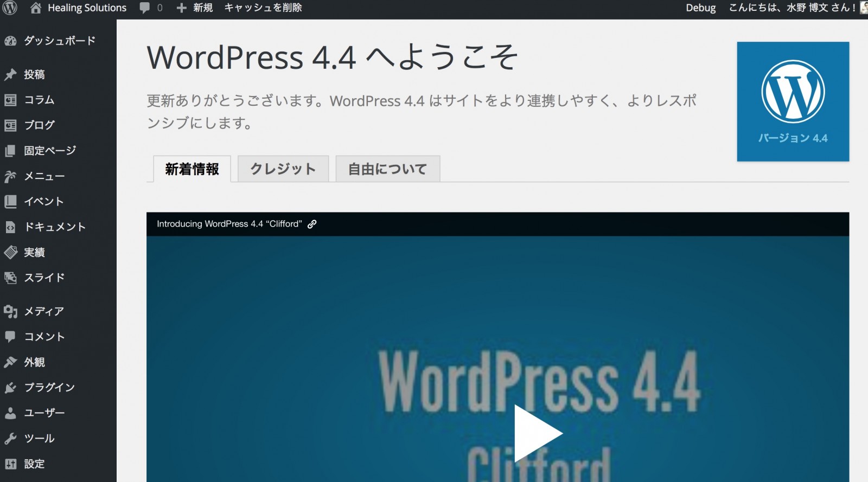Click the WordPress バージョン 4.4 badge
Viewport: 868px width, 482px height.
[793, 101]
